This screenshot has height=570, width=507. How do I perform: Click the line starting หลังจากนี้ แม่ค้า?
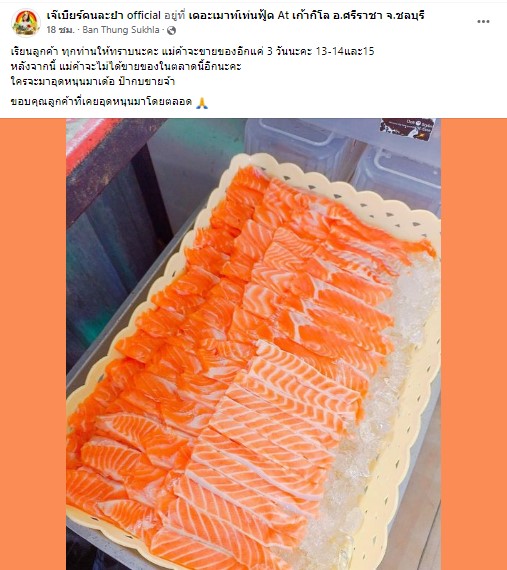[x=126, y=67]
